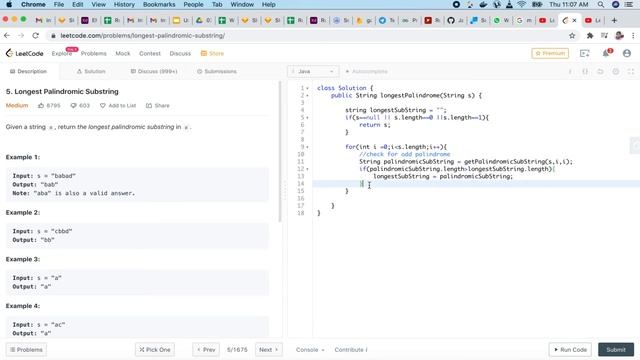Screen dimensions: 640x360
Task: Click the Premium button
Action: coord(550,53)
